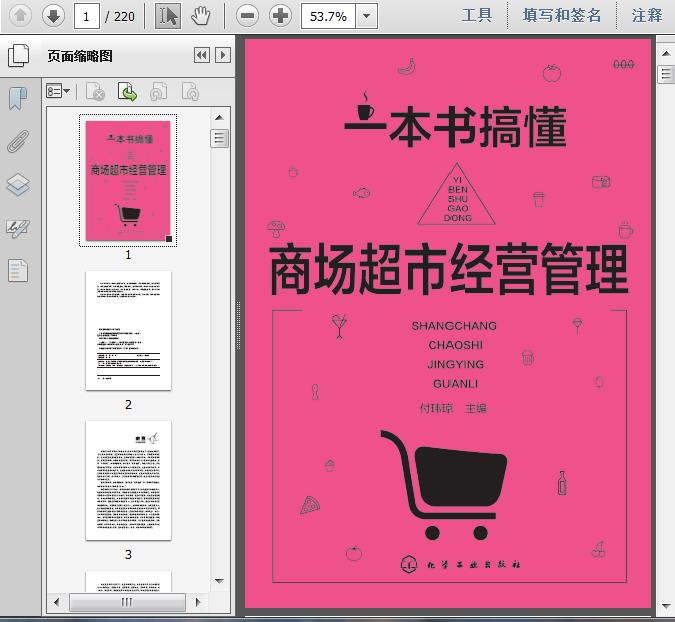Select the page thumbnails sidebar icon
The height and width of the screenshot is (622, 675).
pos(19,56)
